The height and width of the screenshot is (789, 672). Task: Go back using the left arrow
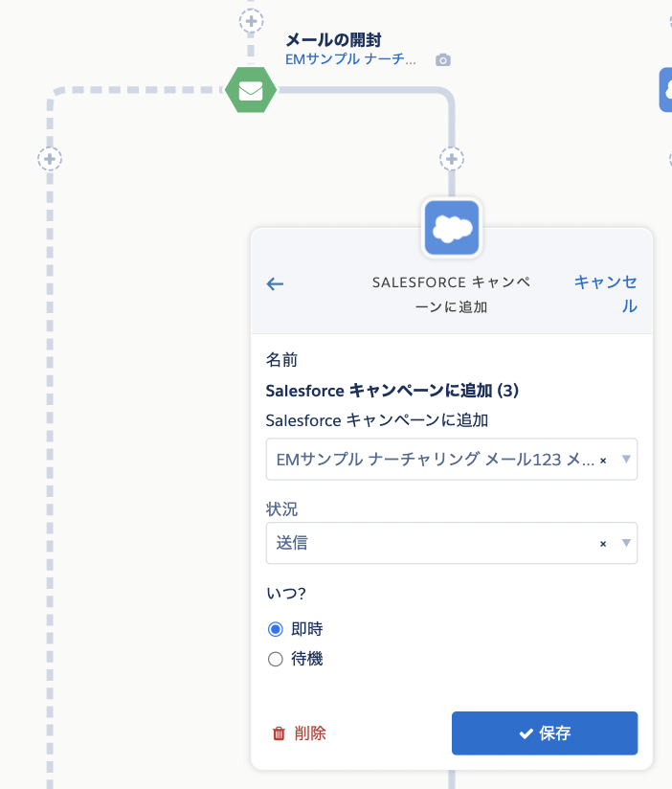pyautogui.click(x=275, y=283)
